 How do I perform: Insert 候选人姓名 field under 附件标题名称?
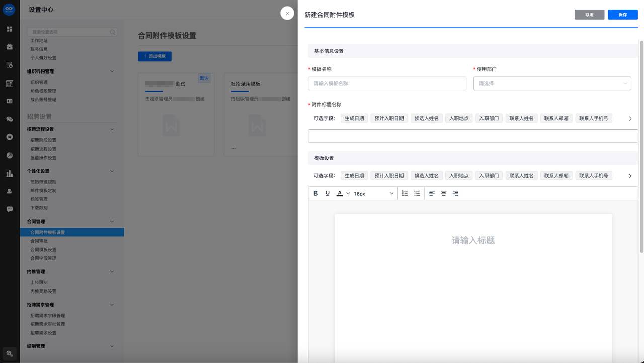coord(427,118)
